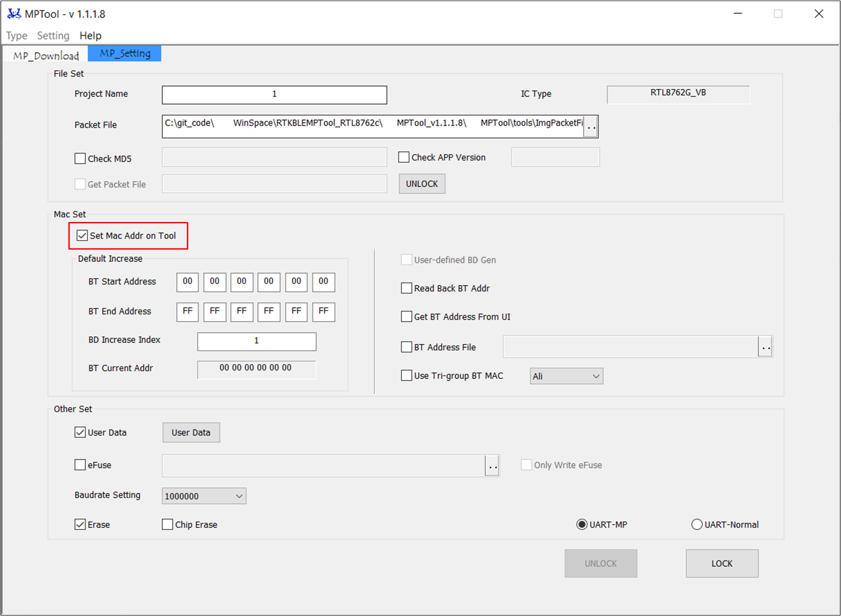Expand the Tri-group BT MAC Ali dropdown
Image resolution: width=841 pixels, height=616 pixels.
(x=566, y=376)
